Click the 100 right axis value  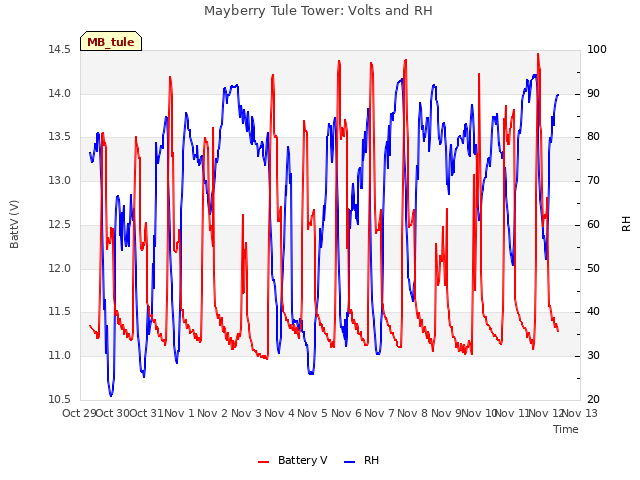(597, 50)
